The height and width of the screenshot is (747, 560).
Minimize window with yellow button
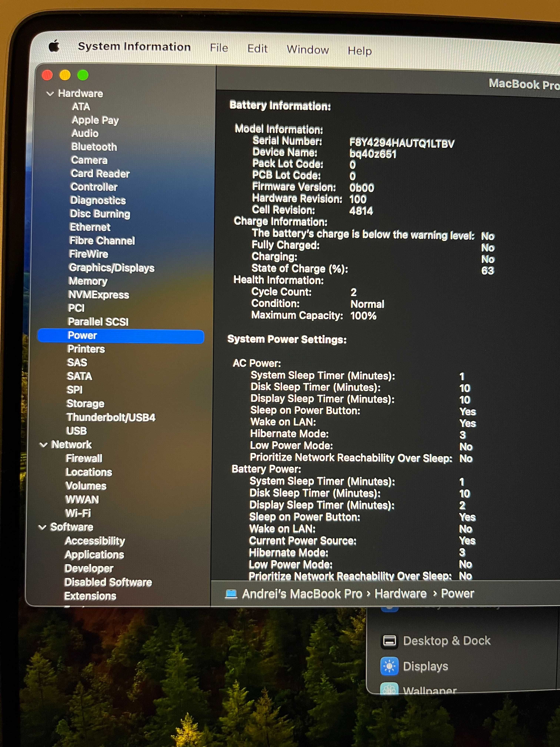[x=65, y=75]
